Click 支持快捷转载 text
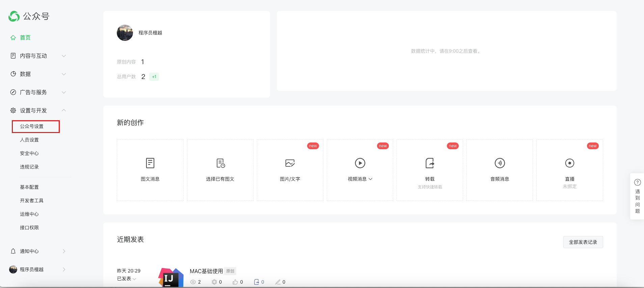This screenshot has height=288, width=644. 430,187
